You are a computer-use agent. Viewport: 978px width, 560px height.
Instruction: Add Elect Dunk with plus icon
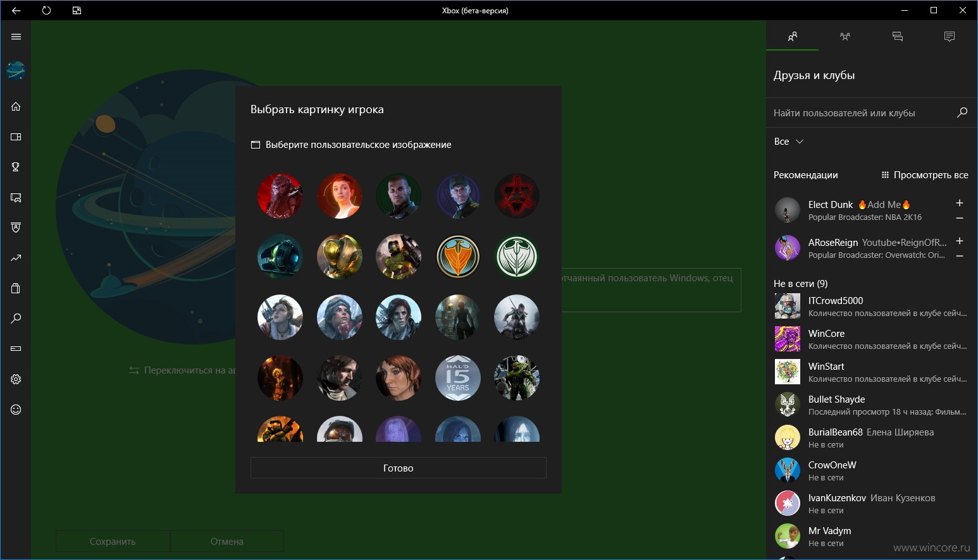[x=959, y=203]
